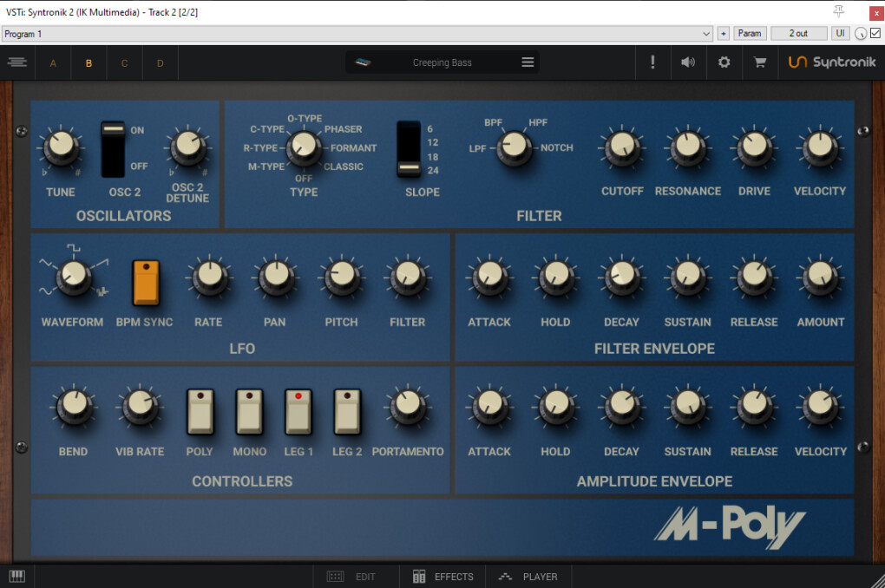Click the RESONANCE knob

(x=688, y=147)
